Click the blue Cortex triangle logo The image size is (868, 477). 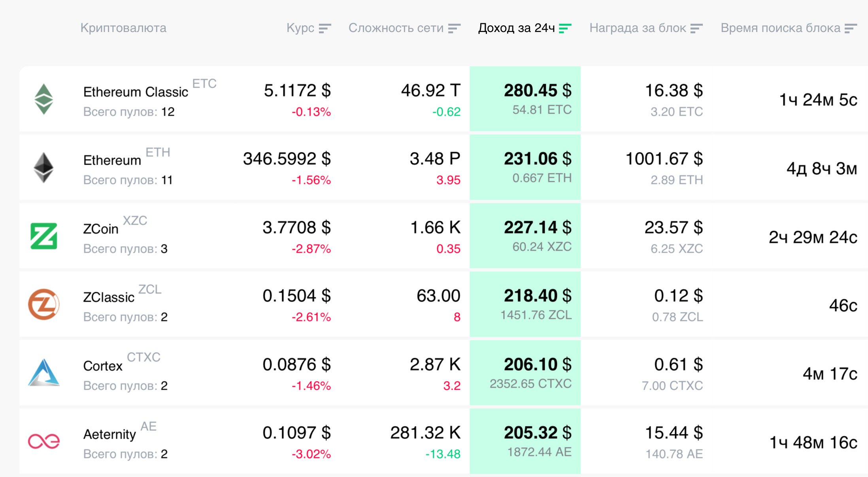click(x=44, y=373)
